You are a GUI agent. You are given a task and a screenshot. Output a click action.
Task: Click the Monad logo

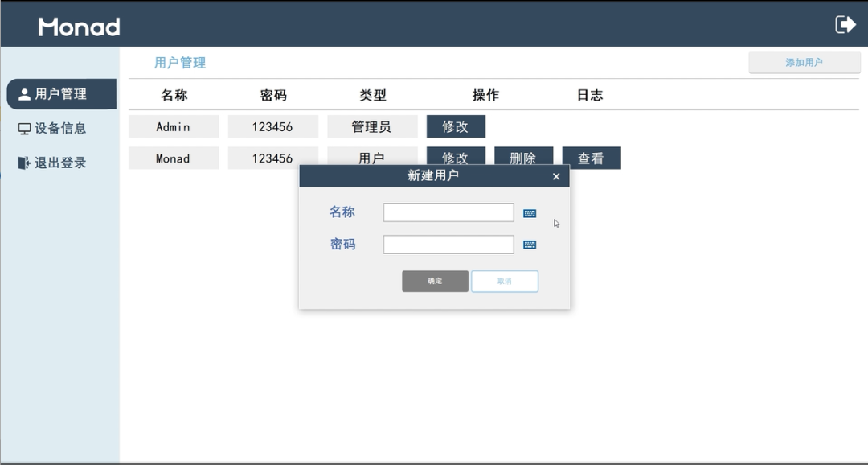pos(79,27)
